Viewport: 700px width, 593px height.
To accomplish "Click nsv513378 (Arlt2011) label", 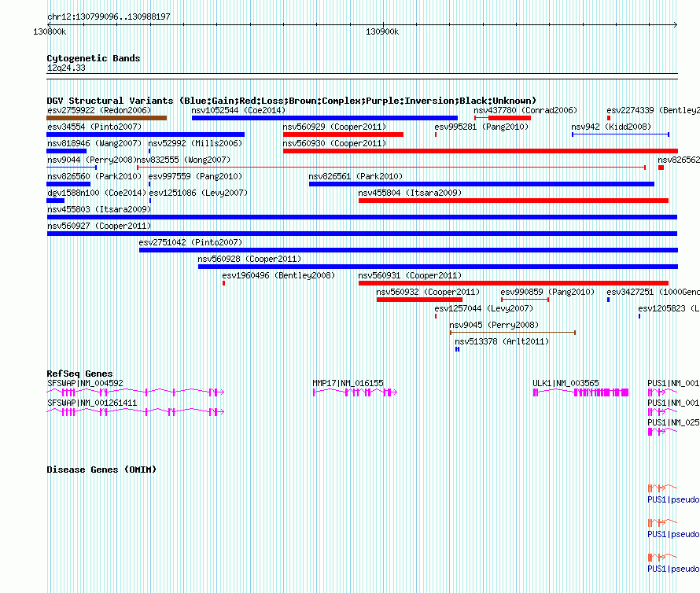I will [x=502, y=341].
